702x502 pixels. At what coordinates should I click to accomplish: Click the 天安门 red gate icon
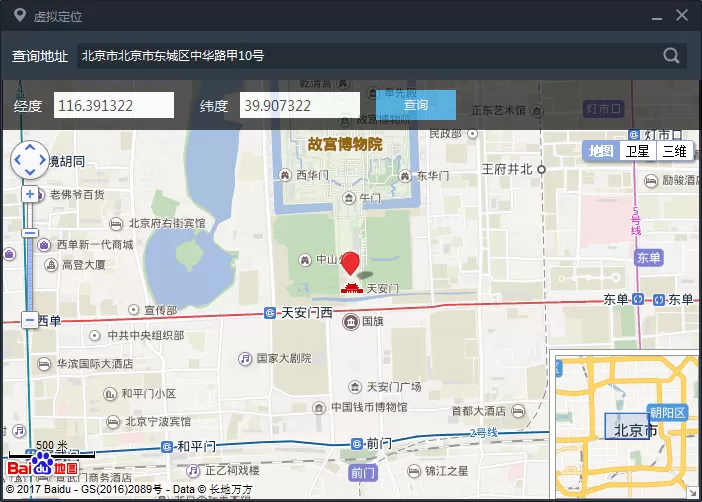[352, 288]
